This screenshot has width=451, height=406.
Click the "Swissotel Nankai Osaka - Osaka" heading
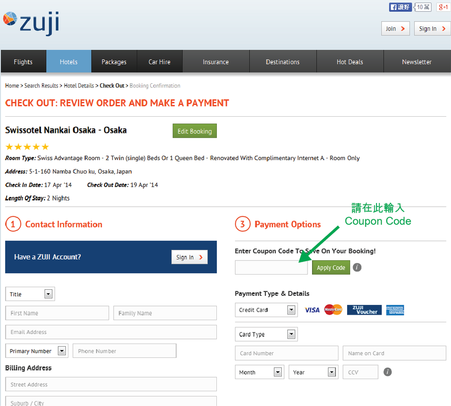tap(66, 130)
